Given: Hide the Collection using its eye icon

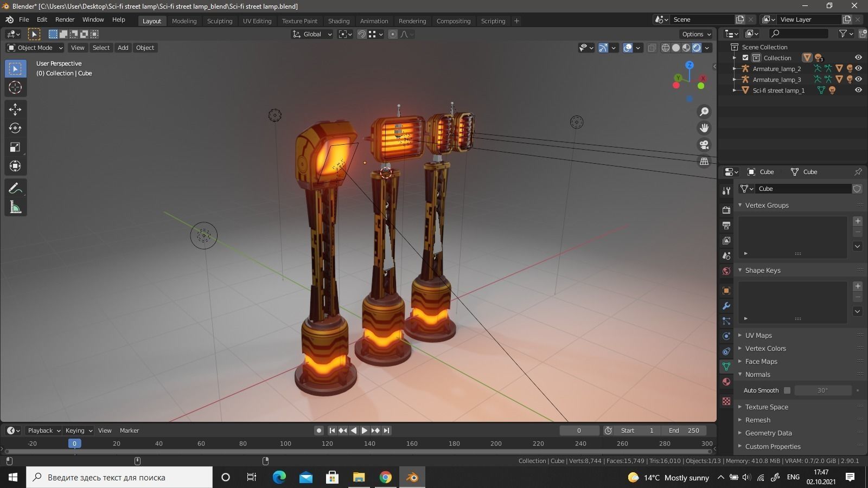Looking at the screenshot, I should coord(858,57).
